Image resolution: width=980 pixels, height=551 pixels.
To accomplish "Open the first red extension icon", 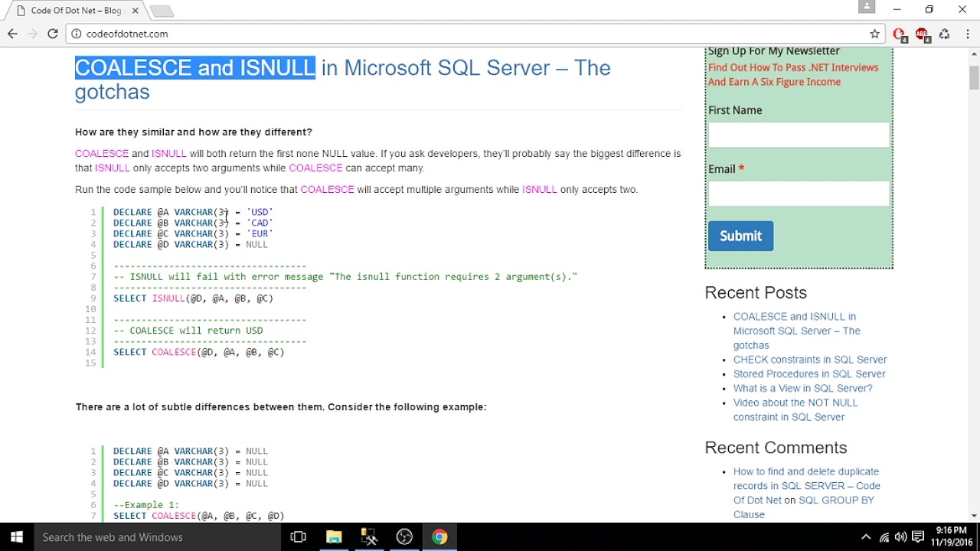I will (900, 34).
